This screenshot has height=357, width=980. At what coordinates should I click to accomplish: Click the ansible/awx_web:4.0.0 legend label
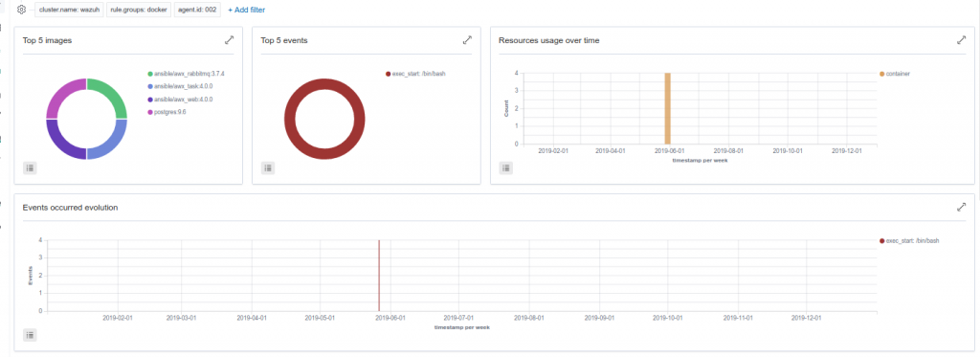(x=184, y=100)
